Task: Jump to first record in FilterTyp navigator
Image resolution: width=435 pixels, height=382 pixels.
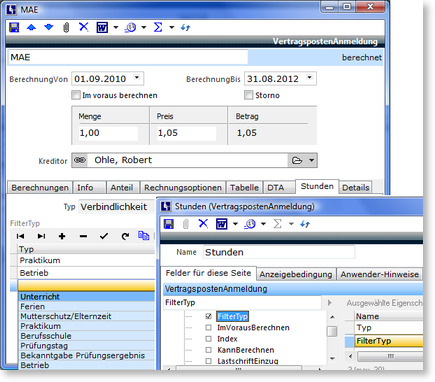Action: coord(20,236)
